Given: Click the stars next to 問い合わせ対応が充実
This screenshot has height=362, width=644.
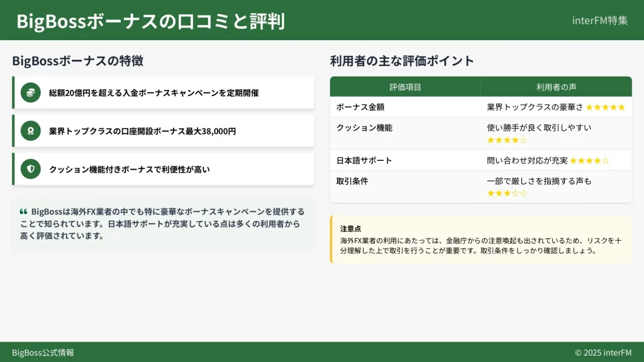Looking at the screenshot, I should pyautogui.click(x=589, y=161).
